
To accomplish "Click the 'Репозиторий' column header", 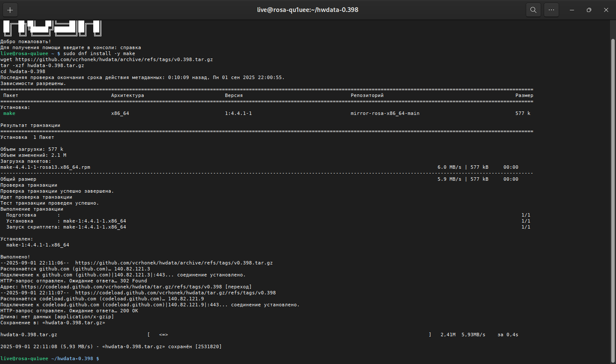I will click(367, 95).
